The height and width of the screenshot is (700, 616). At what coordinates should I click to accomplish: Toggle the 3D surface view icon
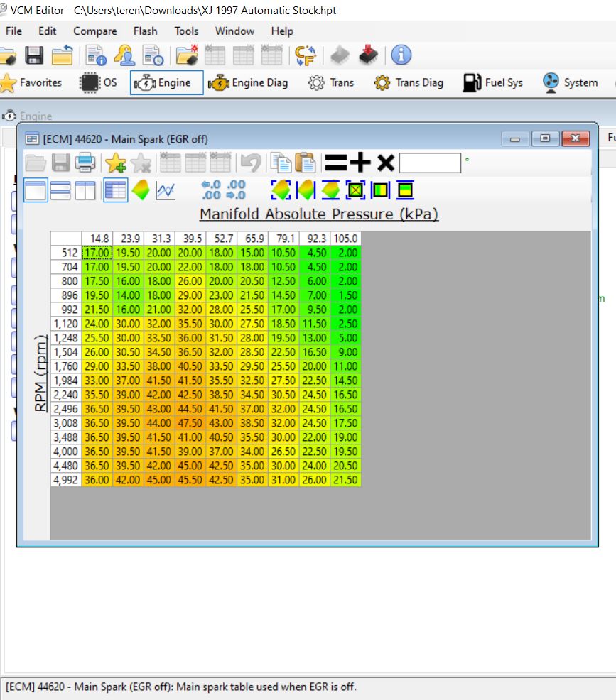141,190
